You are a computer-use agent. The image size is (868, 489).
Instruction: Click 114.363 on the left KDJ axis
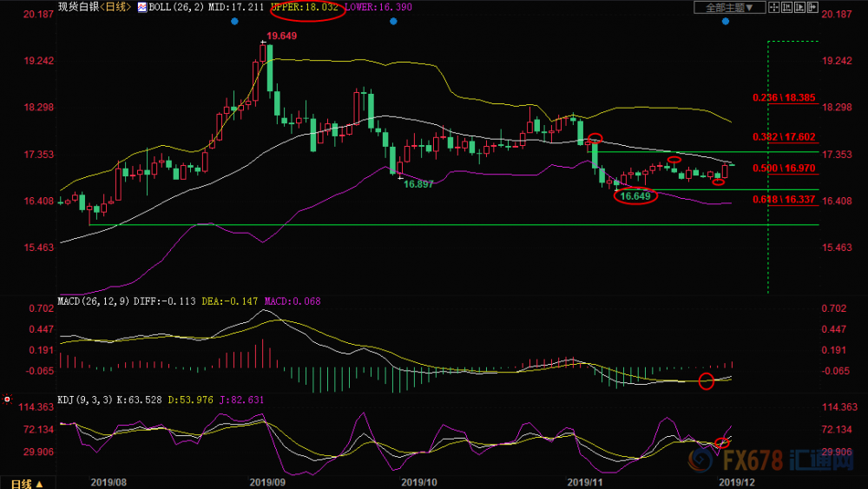point(36,407)
